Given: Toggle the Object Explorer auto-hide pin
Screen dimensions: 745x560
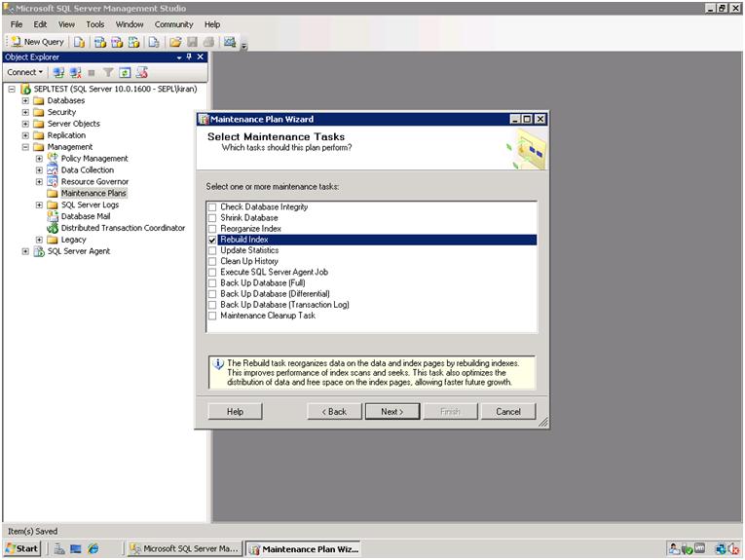Looking at the screenshot, I should coord(189,56).
